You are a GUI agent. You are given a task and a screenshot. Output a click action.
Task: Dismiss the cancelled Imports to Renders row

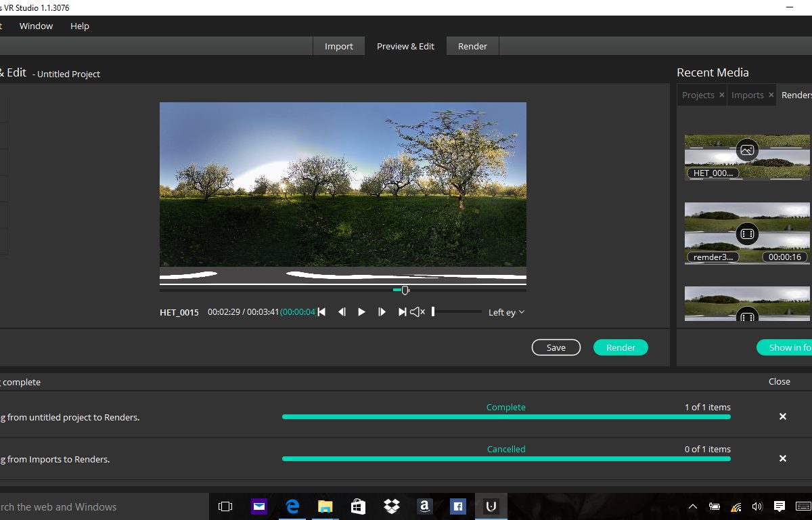click(783, 458)
